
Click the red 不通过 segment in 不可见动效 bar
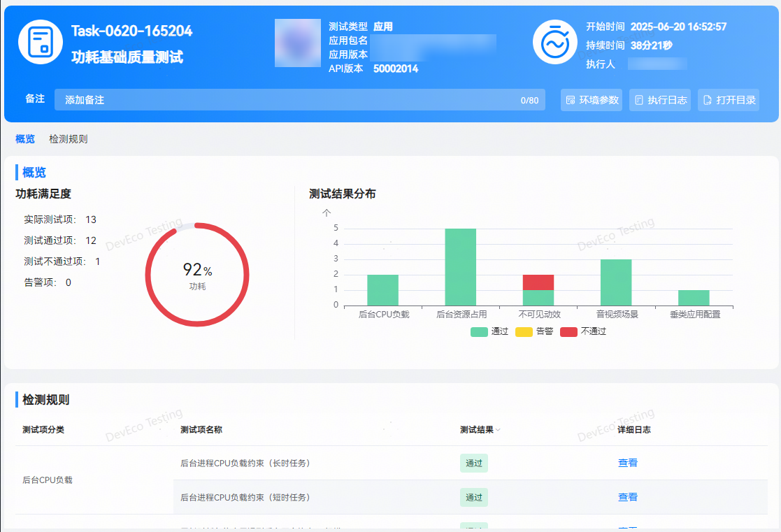[538, 282]
